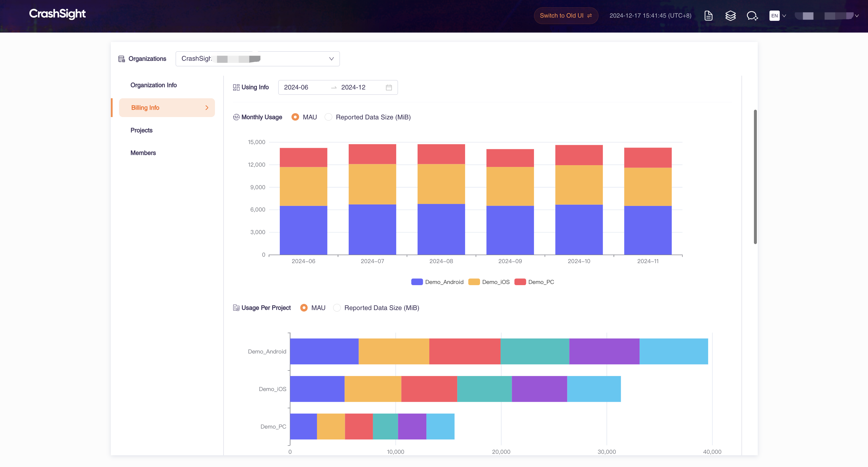Select MAU under Usage Per Project
Viewport: 868px width, 467px height.
tap(304, 307)
